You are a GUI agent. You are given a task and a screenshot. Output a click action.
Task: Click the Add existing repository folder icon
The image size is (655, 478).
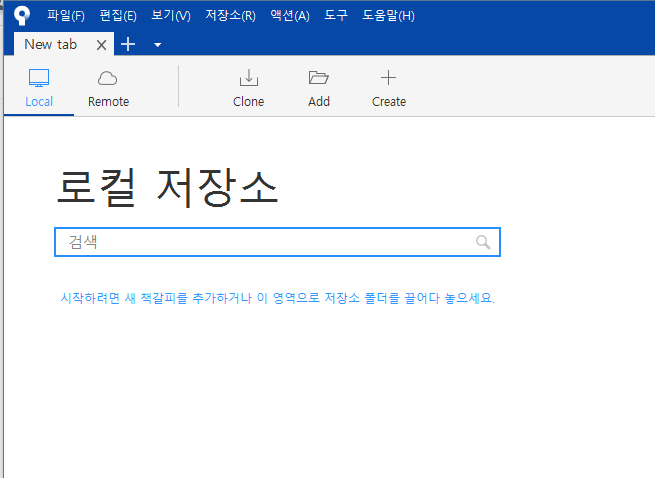318,78
